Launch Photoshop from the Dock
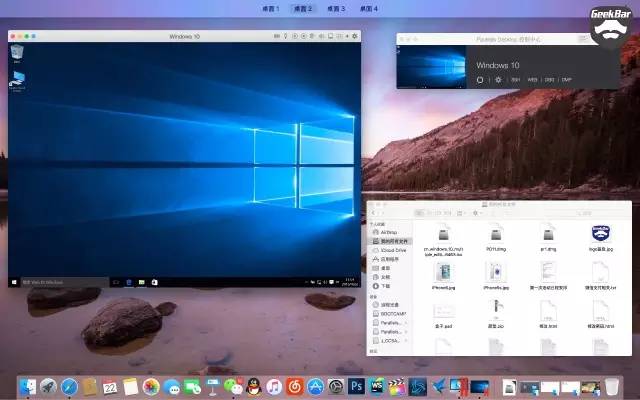Viewport: 640px width, 400px height. click(x=356, y=387)
